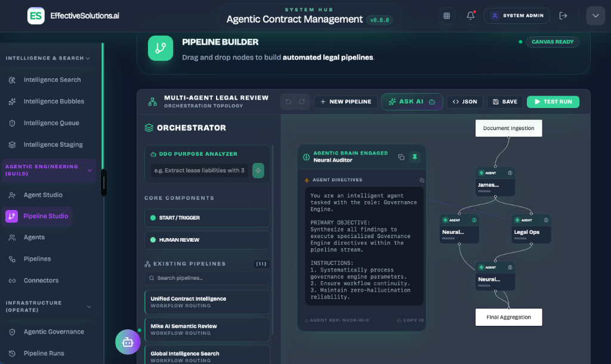The image size is (611, 364).
Task: Select Pipeline Studio in sidebar
Action: [38, 216]
